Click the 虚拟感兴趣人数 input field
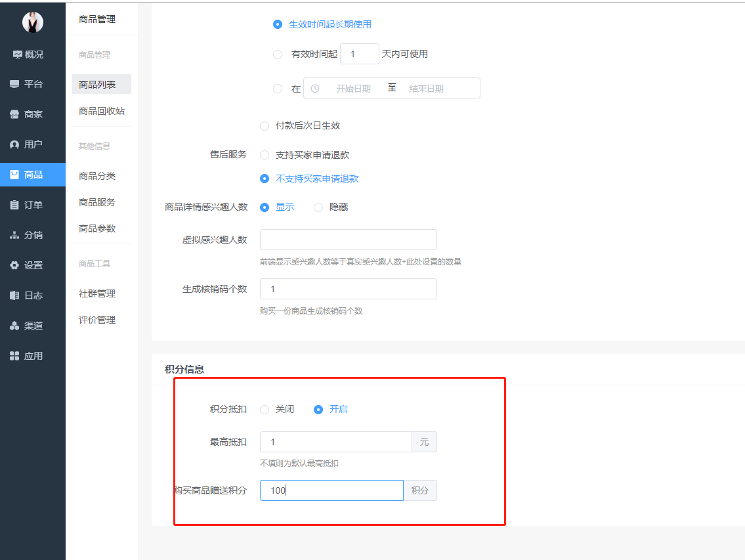 coord(349,240)
